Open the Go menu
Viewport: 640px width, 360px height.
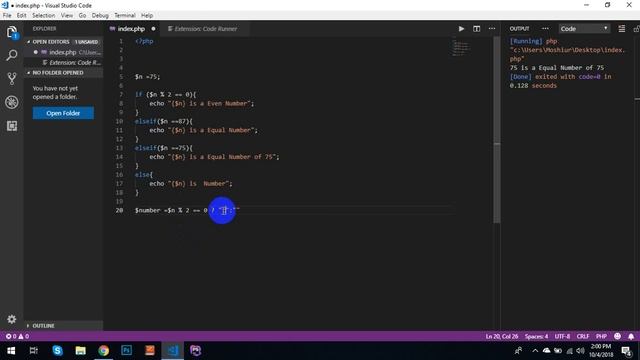82,16
